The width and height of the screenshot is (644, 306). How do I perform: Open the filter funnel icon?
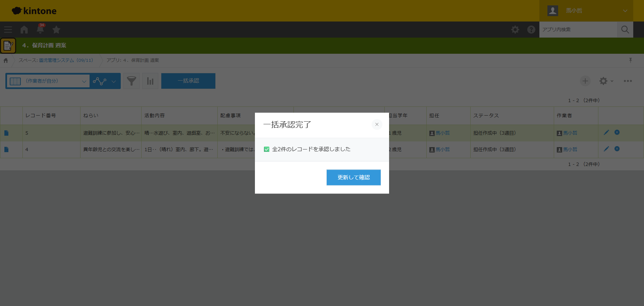pyautogui.click(x=131, y=81)
